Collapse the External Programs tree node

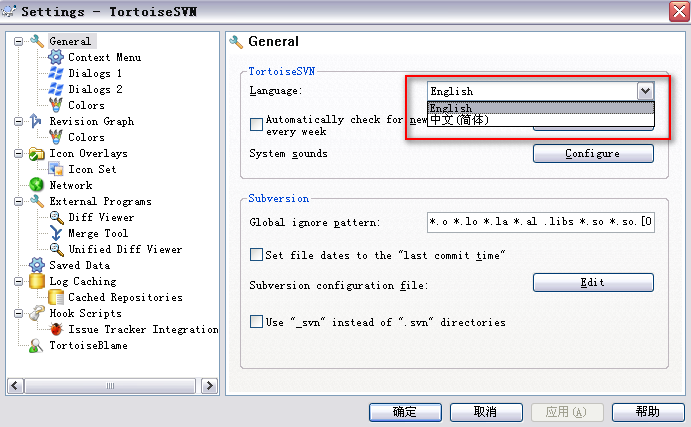pyautogui.click(x=18, y=201)
